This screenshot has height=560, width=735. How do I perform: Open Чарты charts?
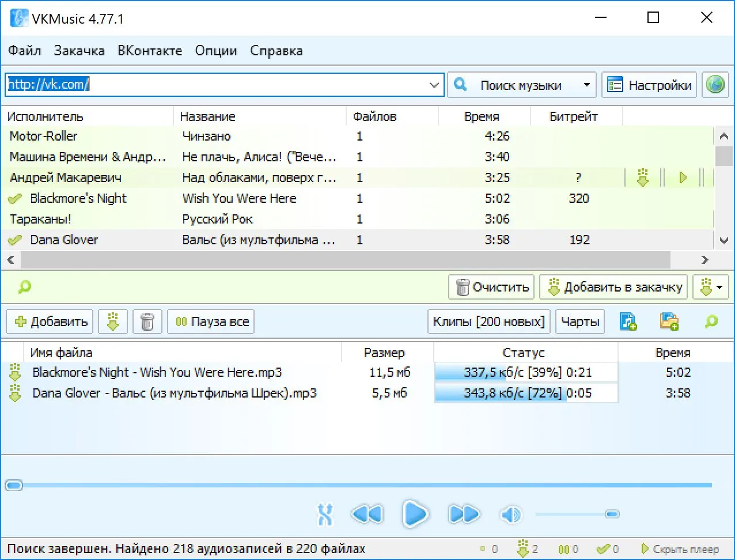580,321
